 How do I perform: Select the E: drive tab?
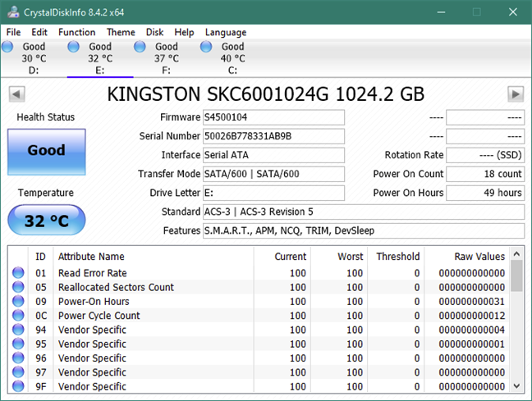tap(100, 58)
